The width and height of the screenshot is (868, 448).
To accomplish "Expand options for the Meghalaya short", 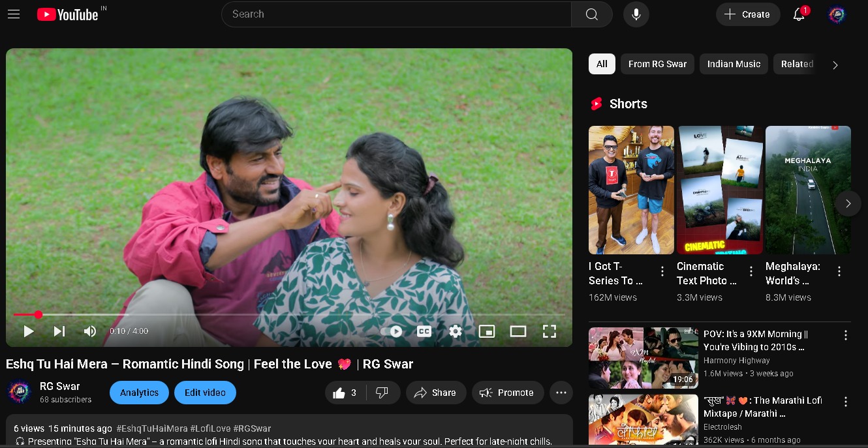I will 839,271.
